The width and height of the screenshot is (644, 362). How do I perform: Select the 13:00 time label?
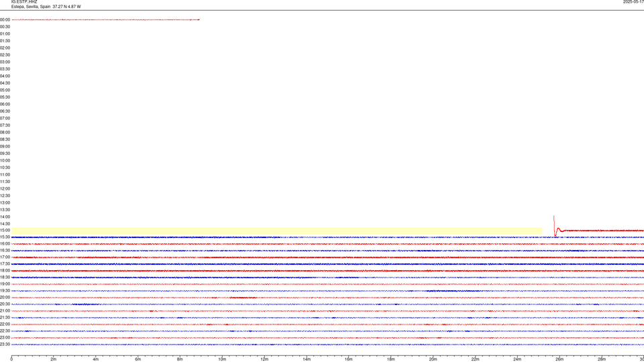click(x=5, y=202)
